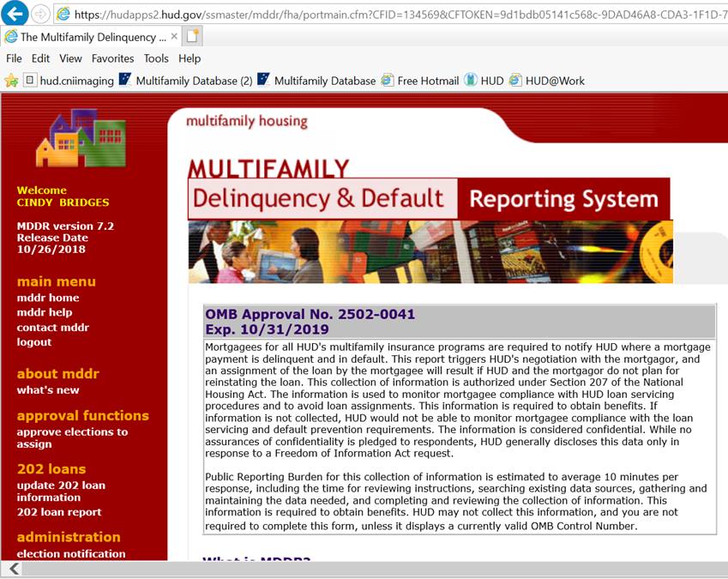Open the Free Hotmail favorites bookmark
Viewport: 728px width, 579px height.
(419, 81)
